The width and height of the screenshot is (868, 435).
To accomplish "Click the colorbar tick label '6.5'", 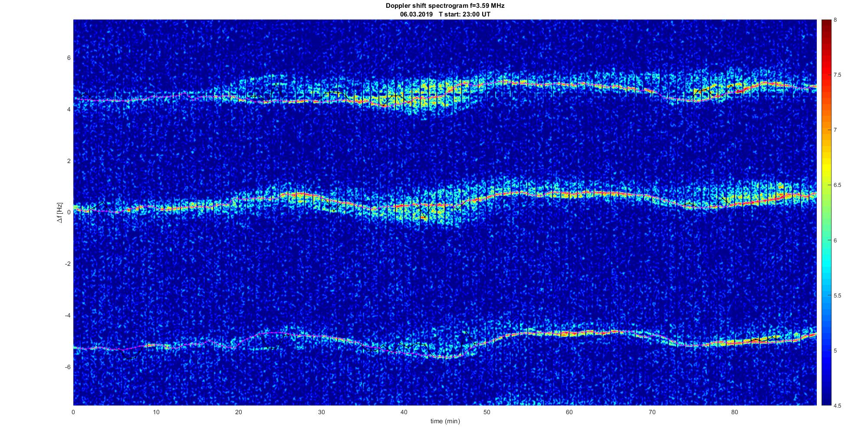I will (838, 185).
